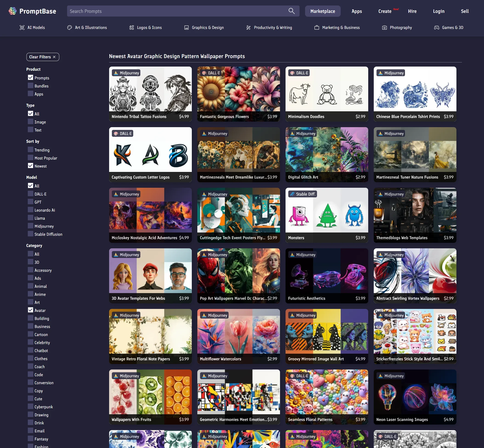Viewport: 484px width, 448px height.
Task: Click the Graphics & Design image icon
Action: click(187, 28)
